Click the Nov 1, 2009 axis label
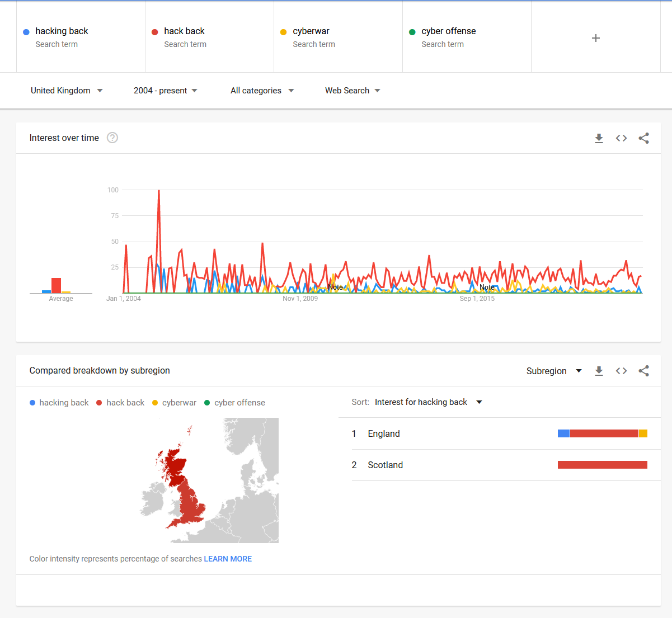 pyautogui.click(x=300, y=299)
